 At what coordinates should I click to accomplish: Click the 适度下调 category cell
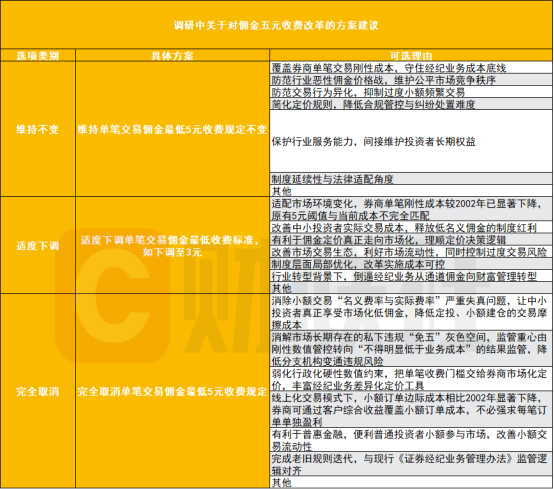38,246
